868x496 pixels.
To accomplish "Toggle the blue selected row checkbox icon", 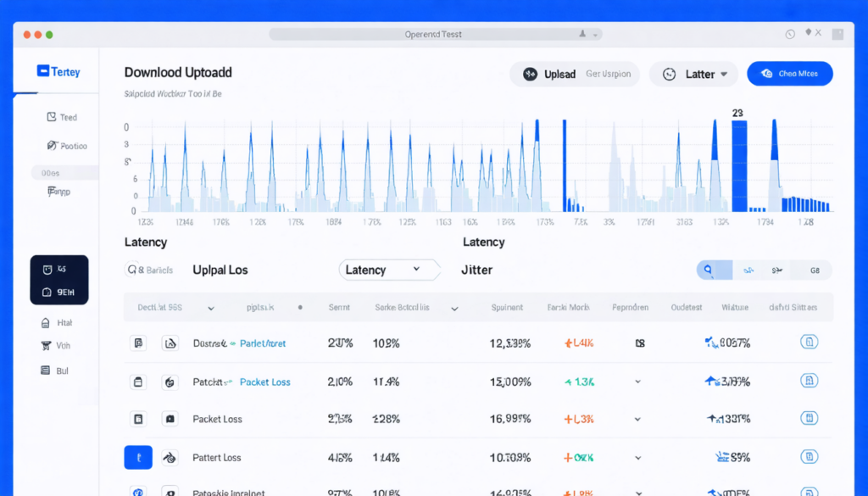I will 138,457.
